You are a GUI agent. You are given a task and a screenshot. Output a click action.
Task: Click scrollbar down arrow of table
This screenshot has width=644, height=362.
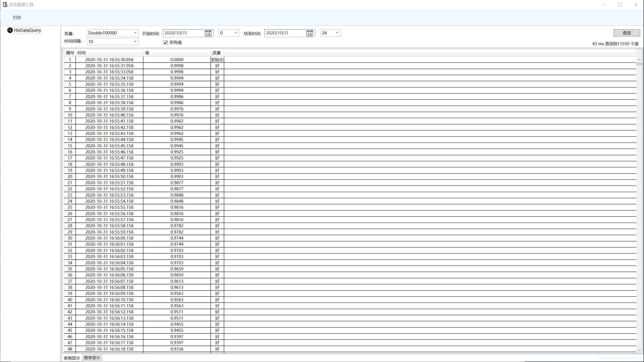(x=639, y=350)
